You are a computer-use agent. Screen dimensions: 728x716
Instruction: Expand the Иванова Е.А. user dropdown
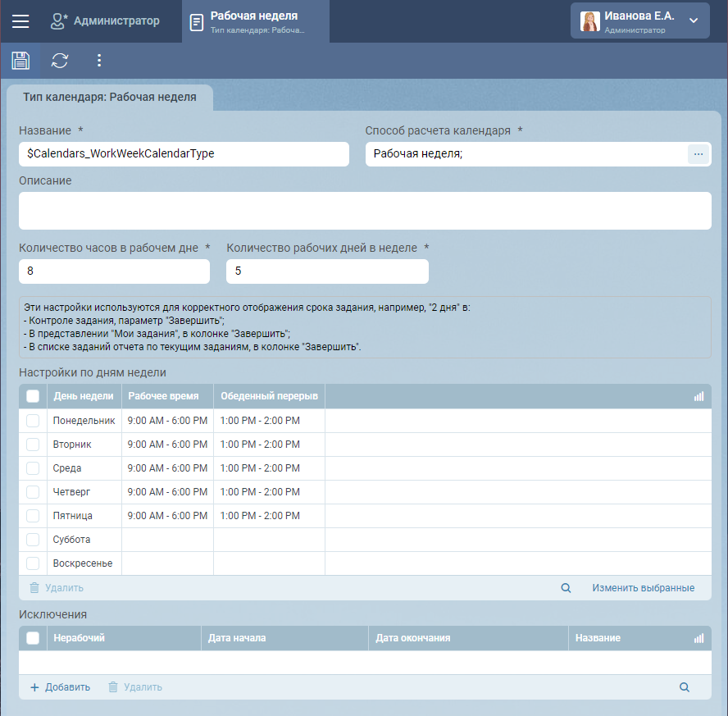694,21
